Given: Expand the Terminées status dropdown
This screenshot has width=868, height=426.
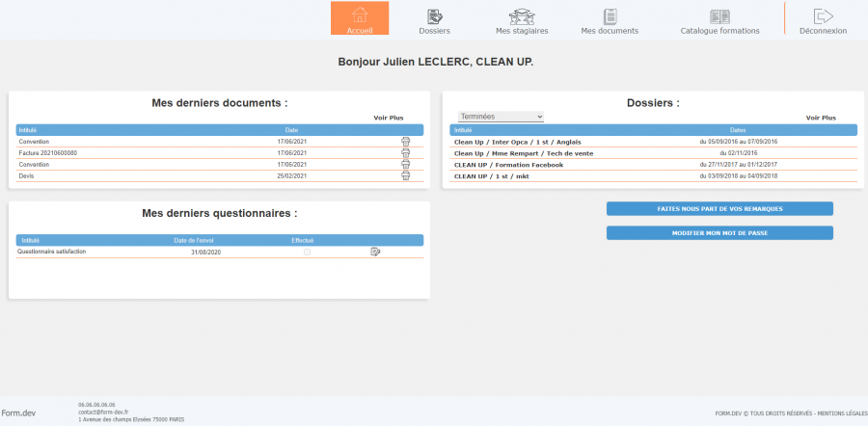Looking at the screenshot, I should (501, 117).
